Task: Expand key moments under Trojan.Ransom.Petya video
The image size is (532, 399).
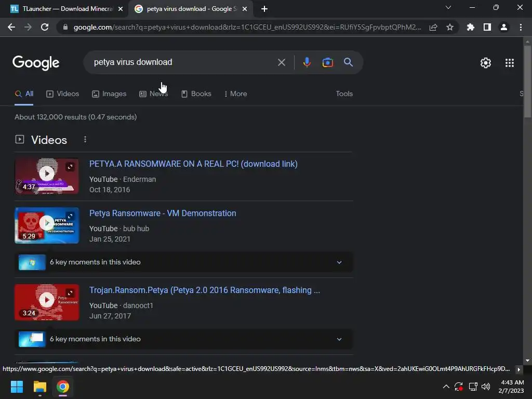Action: (183, 339)
